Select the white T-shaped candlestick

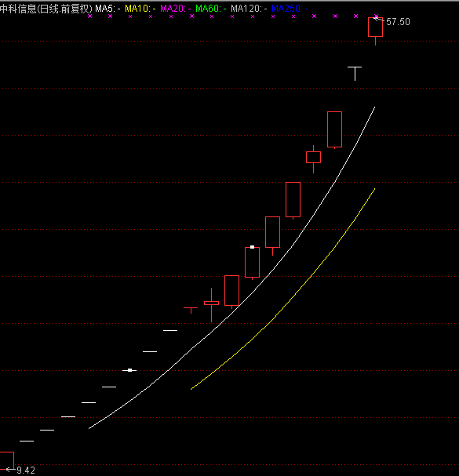point(355,74)
